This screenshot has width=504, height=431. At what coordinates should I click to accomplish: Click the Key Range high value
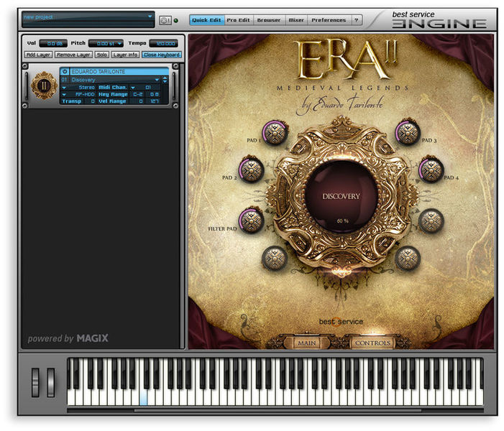tap(155, 94)
